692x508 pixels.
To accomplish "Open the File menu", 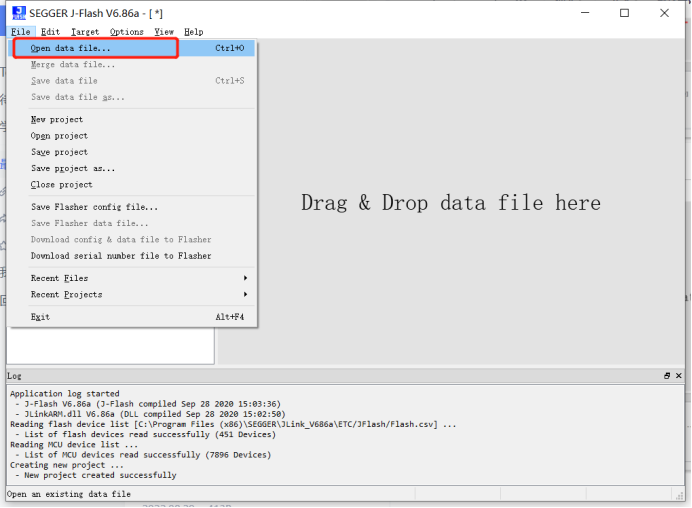I will (21, 32).
